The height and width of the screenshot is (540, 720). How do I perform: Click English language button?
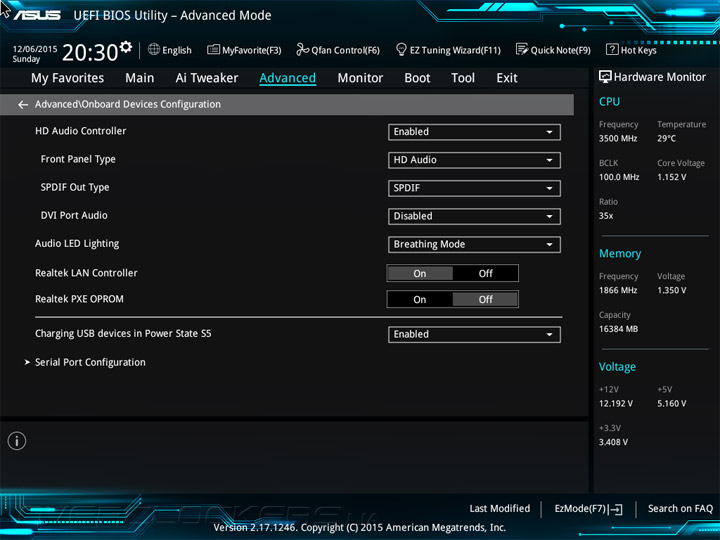(x=170, y=50)
